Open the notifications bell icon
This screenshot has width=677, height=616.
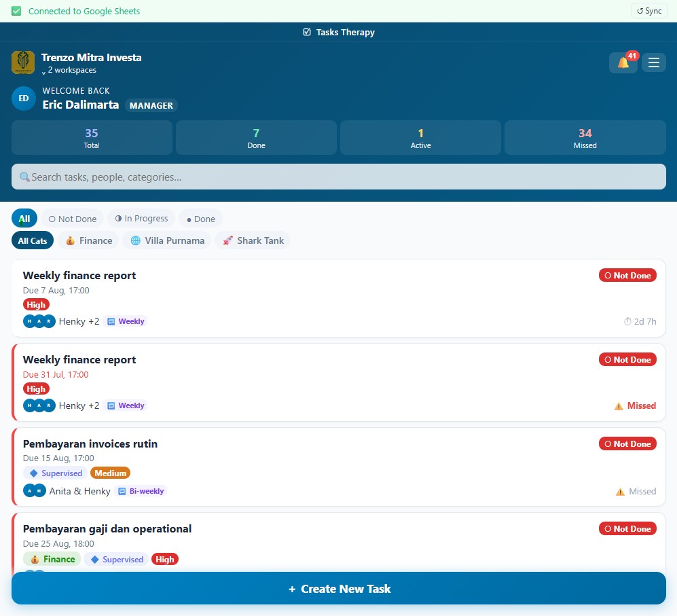click(623, 63)
